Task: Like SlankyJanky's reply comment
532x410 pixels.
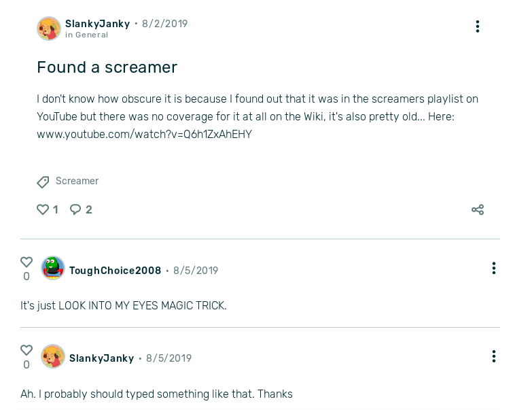Action: click(26, 350)
